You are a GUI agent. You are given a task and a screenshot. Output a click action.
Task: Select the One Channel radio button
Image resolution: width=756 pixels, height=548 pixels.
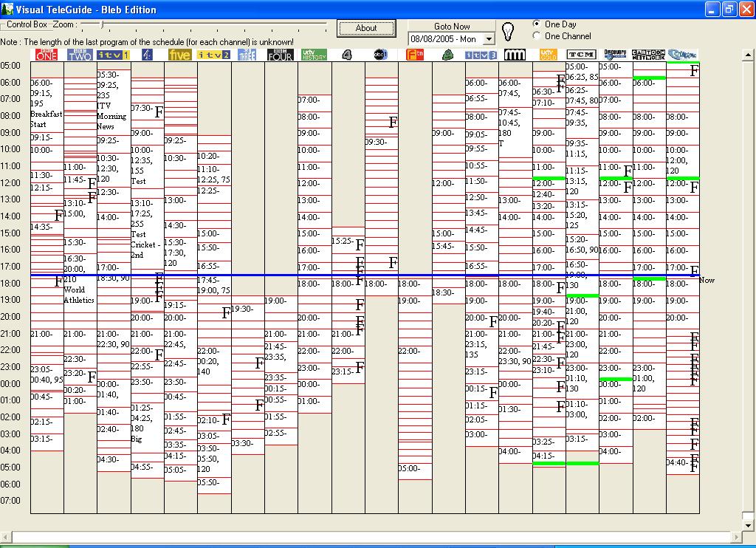click(x=537, y=35)
